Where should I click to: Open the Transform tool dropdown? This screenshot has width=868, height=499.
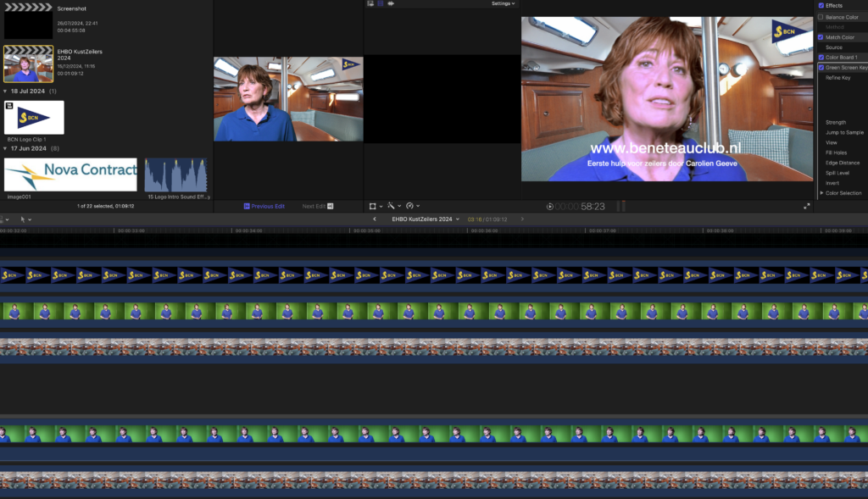click(x=375, y=206)
